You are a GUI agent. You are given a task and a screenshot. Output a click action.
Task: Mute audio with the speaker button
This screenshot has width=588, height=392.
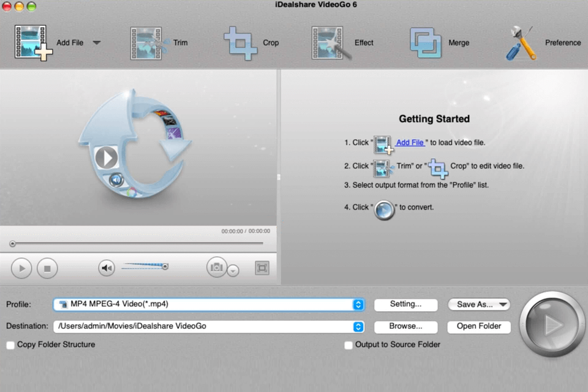(x=107, y=268)
